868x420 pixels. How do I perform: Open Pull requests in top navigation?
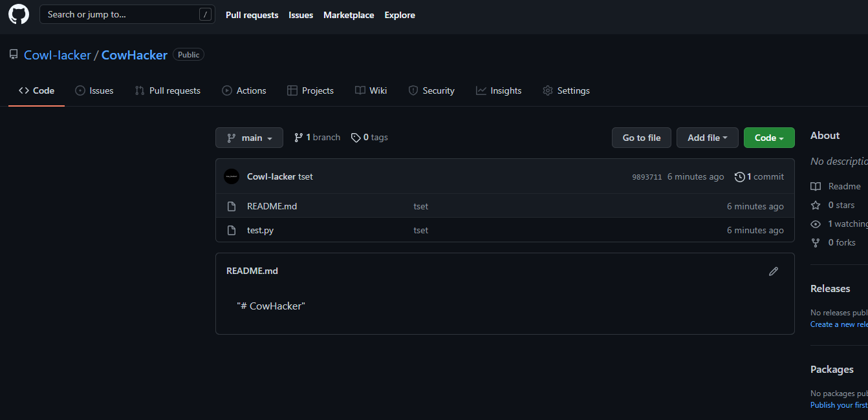coord(252,15)
